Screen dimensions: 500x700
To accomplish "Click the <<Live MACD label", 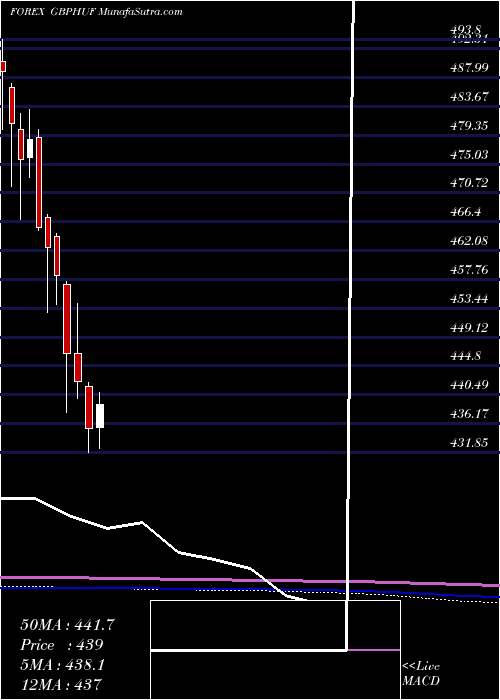I will click(x=421, y=674).
